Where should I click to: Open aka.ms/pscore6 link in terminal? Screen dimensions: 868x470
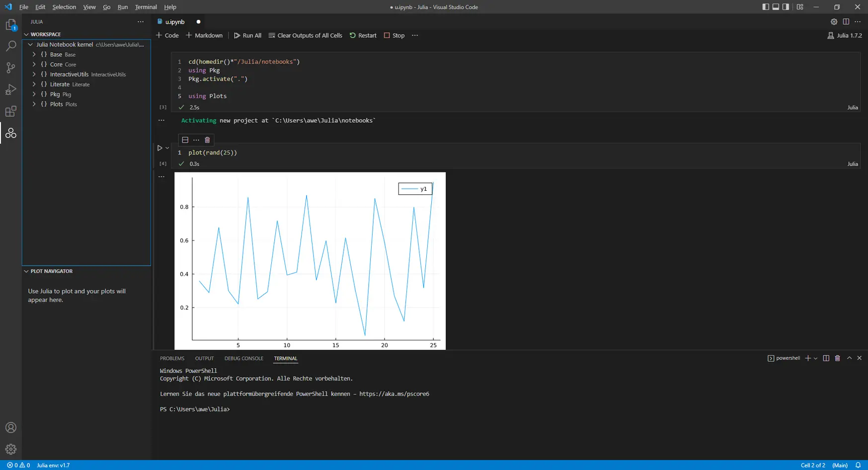pyautogui.click(x=394, y=394)
